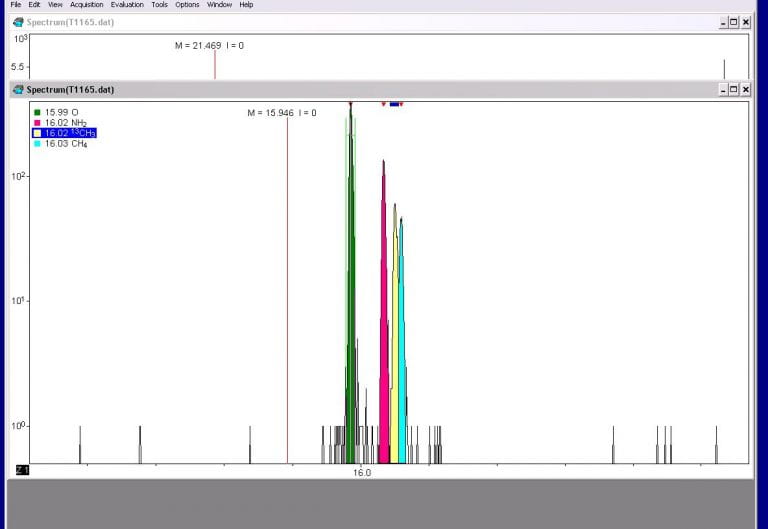Click the green 15.99 O legend swatch
Image resolution: width=768 pixels, height=529 pixels.
click(x=37, y=112)
